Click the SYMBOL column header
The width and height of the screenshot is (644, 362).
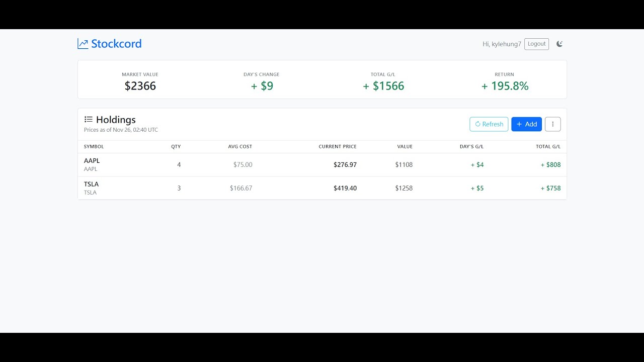tap(94, 147)
